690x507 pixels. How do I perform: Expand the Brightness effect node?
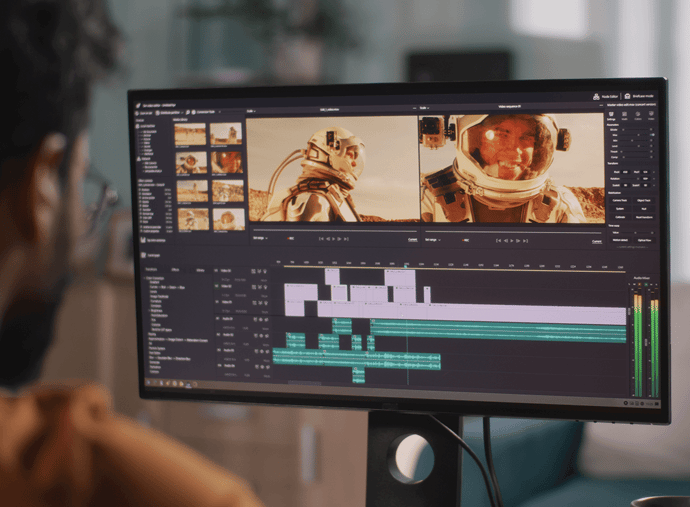coord(149,311)
